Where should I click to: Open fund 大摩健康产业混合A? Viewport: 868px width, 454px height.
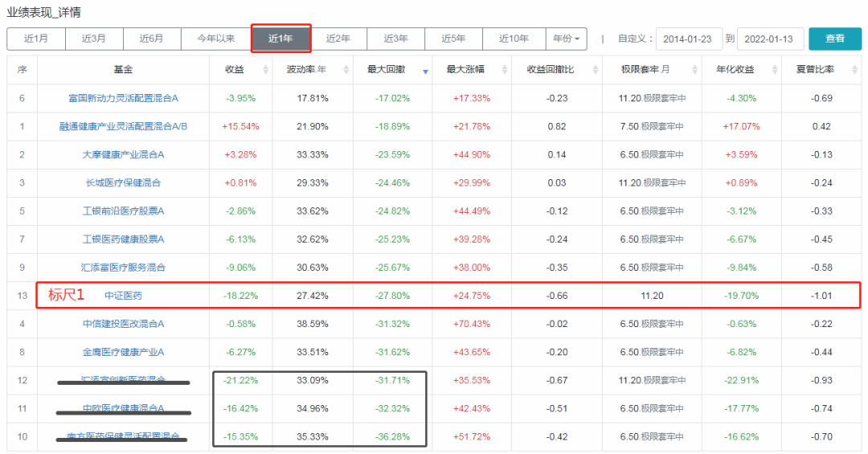pos(124,155)
